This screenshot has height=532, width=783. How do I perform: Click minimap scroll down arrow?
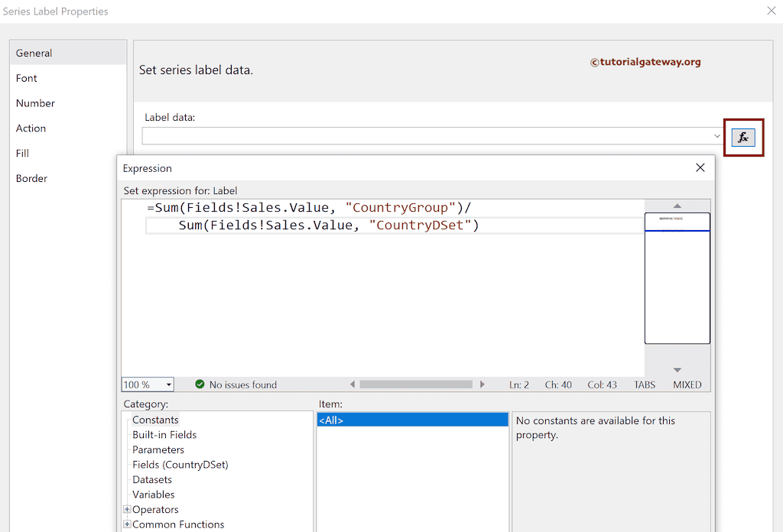click(x=677, y=370)
